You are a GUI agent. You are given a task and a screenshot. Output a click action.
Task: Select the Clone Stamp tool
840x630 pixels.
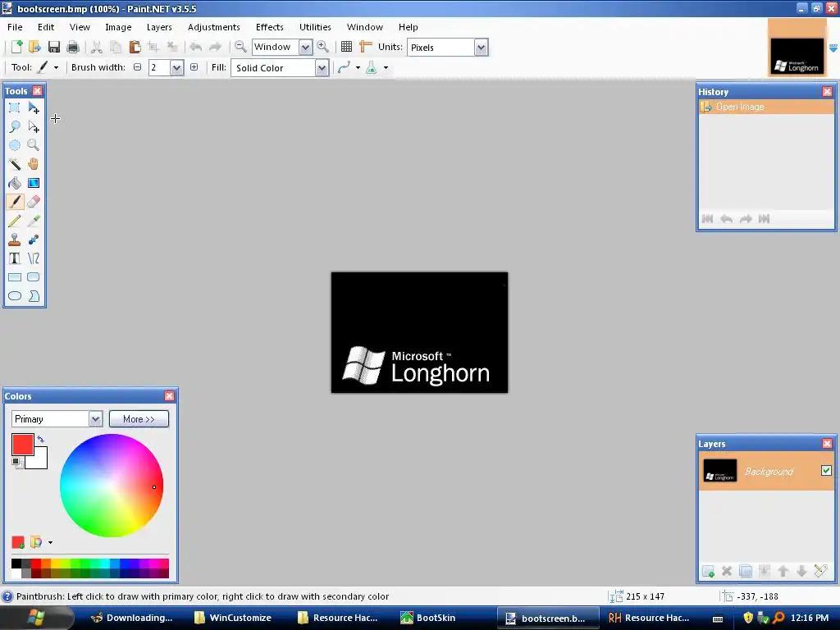[x=15, y=240]
